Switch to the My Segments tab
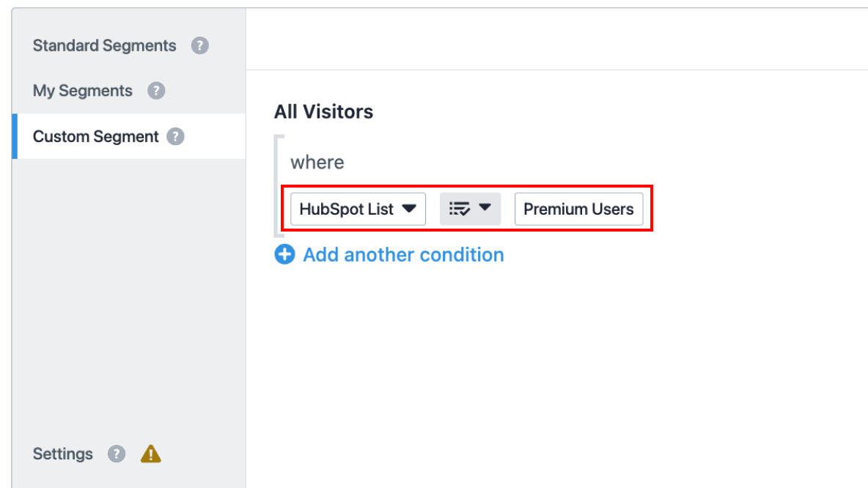The width and height of the screenshot is (868, 488). click(83, 91)
